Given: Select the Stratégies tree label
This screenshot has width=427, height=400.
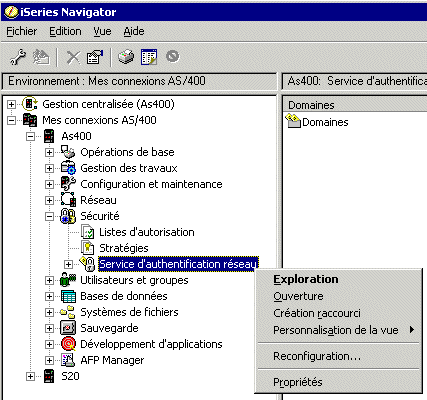Looking at the screenshot, I should (x=124, y=248).
